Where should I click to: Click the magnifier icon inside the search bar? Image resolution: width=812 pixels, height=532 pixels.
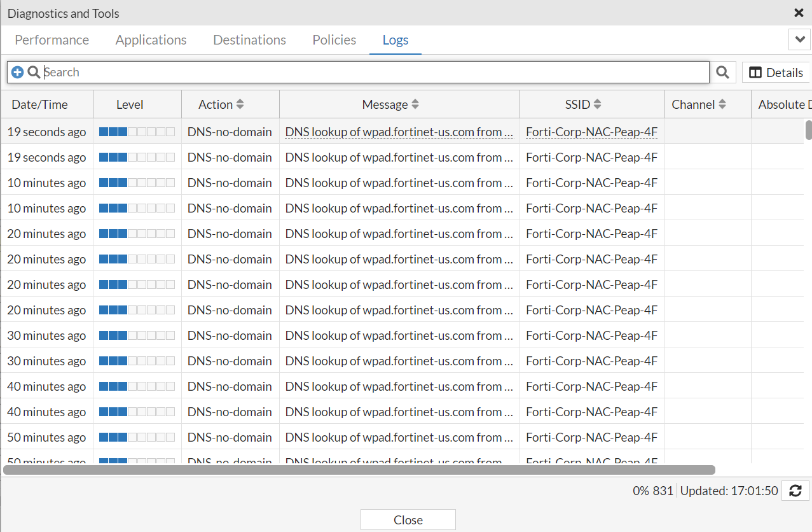pos(32,72)
